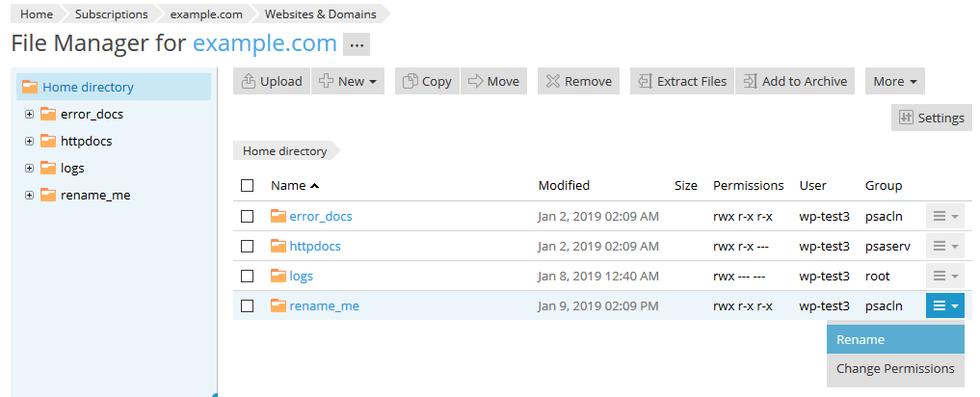
Task: Open the More dropdown menu
Action: click(x=894, y=82)
